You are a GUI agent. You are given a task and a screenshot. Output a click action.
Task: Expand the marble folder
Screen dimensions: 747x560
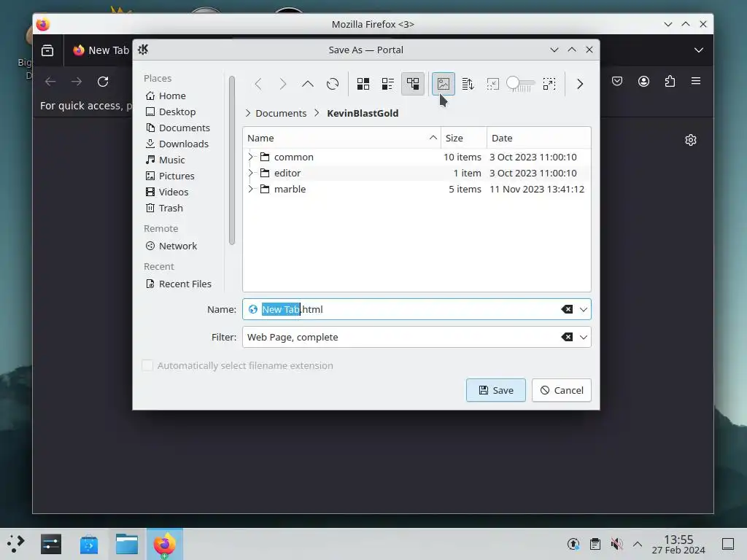pos(251,189)
